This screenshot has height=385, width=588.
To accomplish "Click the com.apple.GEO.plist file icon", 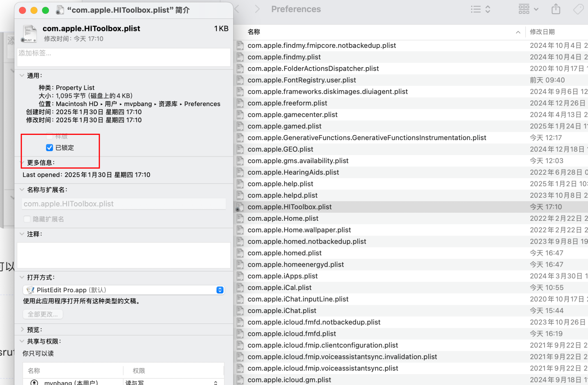I will point(240,149).
